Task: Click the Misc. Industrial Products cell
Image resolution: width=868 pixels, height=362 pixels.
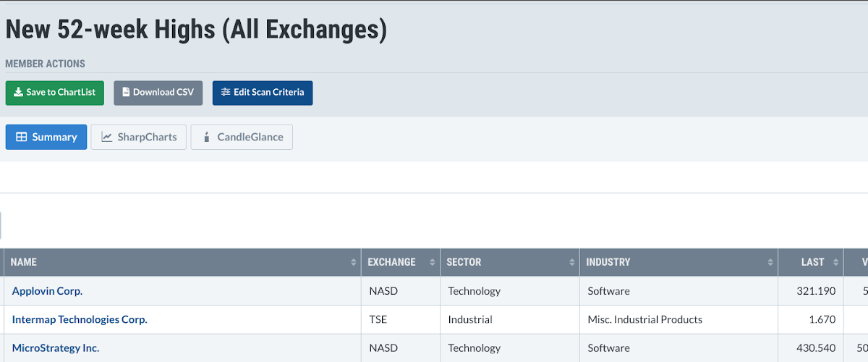Action: 679,319
